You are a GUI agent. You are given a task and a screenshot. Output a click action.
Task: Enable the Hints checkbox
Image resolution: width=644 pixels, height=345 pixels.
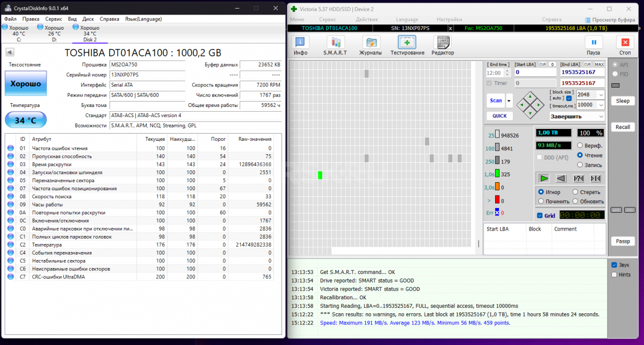click(614, 275)
